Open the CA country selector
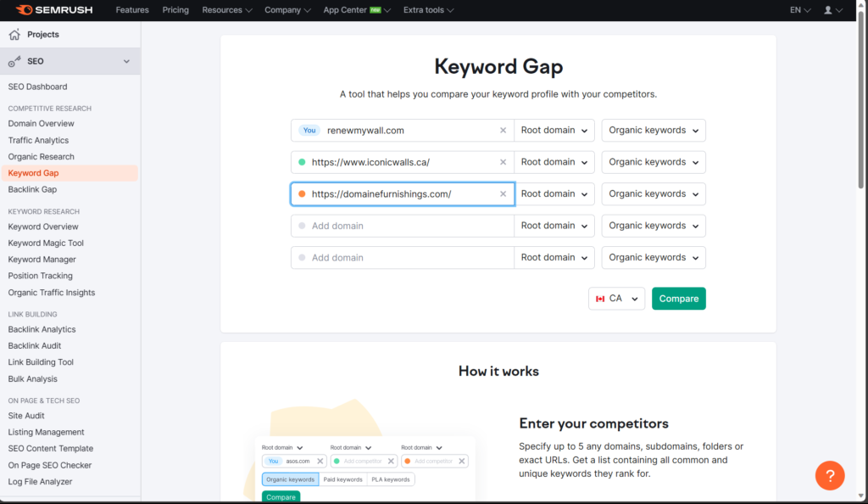868x504 pixels. [x=616, y=299]
